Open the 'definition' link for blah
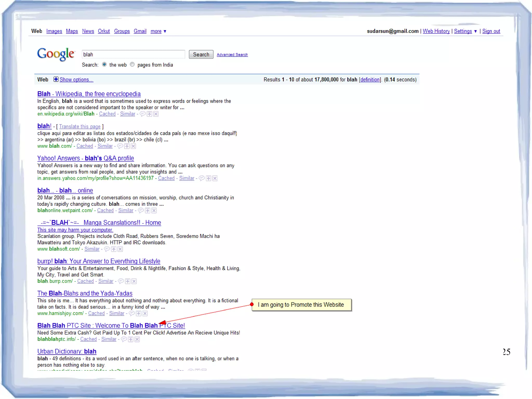 point(370,80)
